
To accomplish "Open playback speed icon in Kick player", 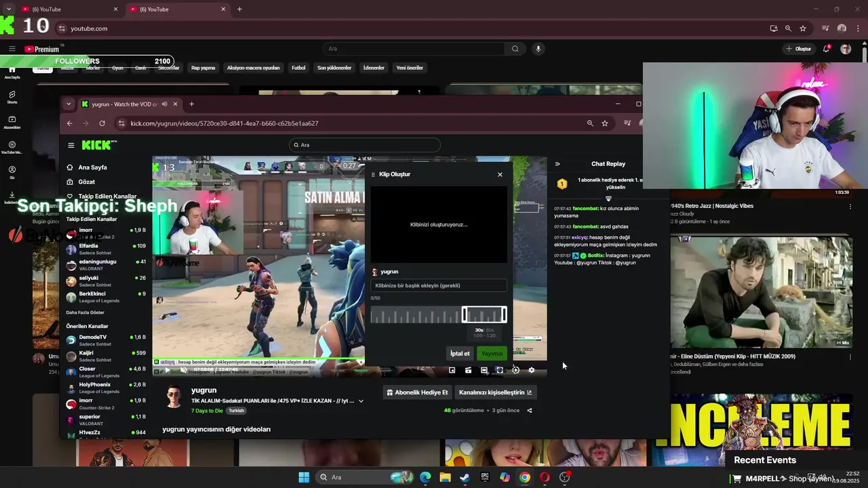I will click(x=516, y=370).
